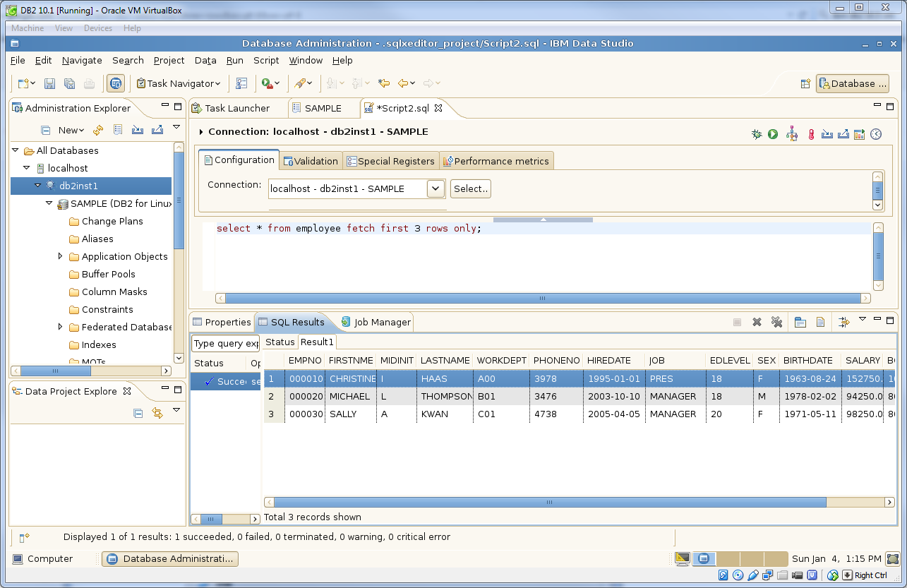This screenshot has width=907, height=588.
Task: Switch to the Job Manager tab
Action: click(376, 322)
